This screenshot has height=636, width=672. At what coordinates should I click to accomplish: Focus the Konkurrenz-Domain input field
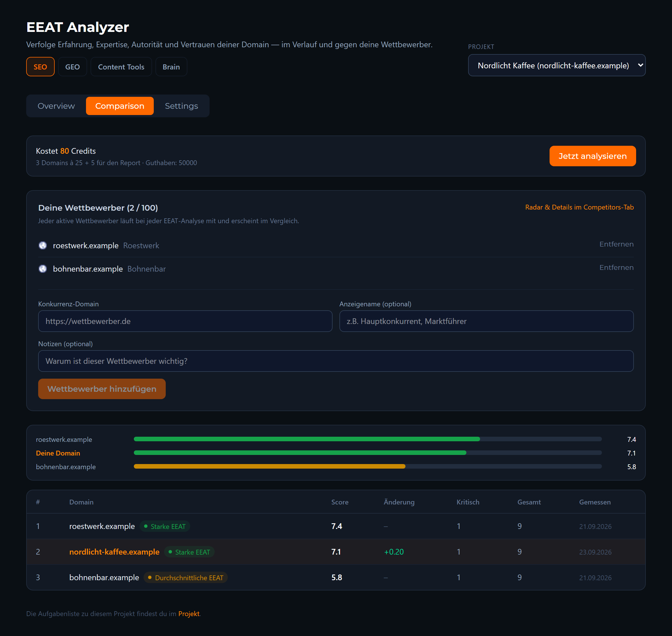click(x=185, y=321)
